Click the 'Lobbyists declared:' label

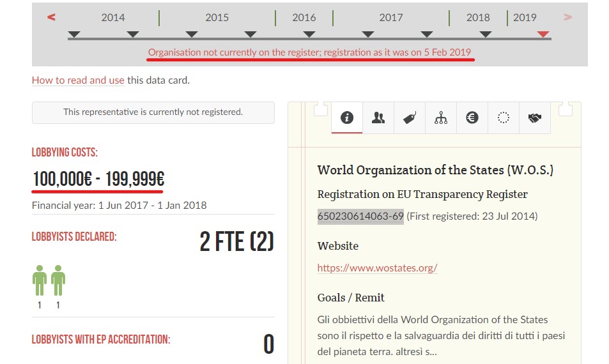tap(74, 237)
